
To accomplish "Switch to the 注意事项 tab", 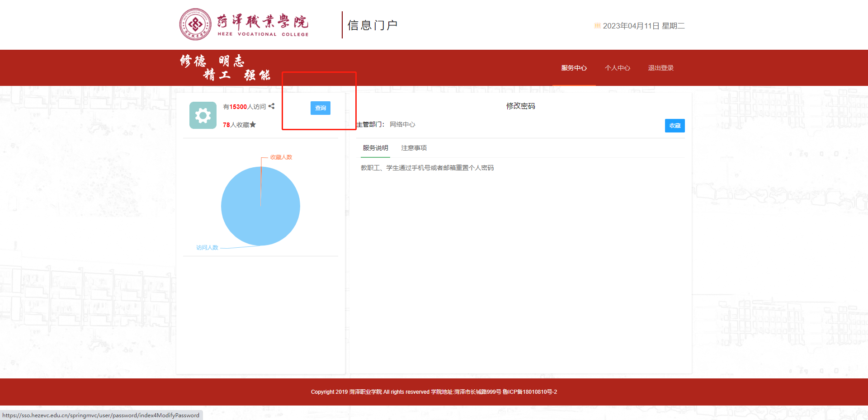I will point(414,148).
